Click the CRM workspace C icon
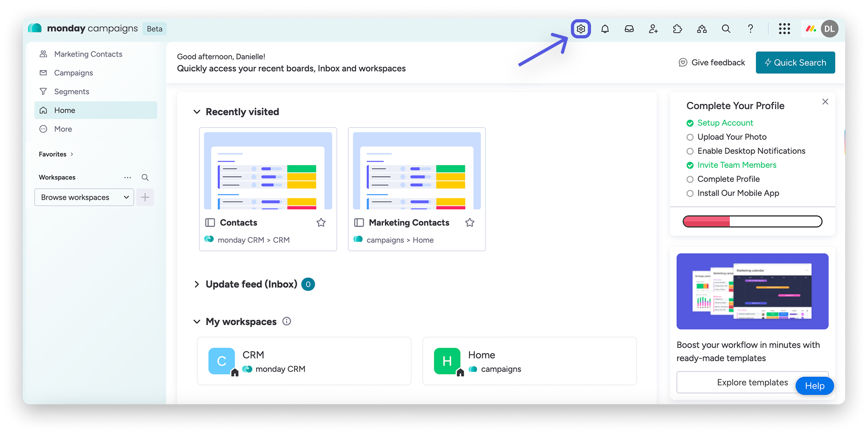The width and height of the screenshot is (868, 434). pos(222,361)
